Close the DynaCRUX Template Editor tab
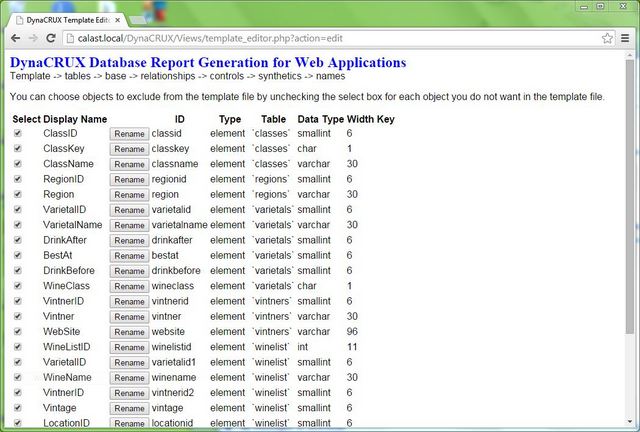The width and height of the screenshot is (640, 432). click(118, 20)
